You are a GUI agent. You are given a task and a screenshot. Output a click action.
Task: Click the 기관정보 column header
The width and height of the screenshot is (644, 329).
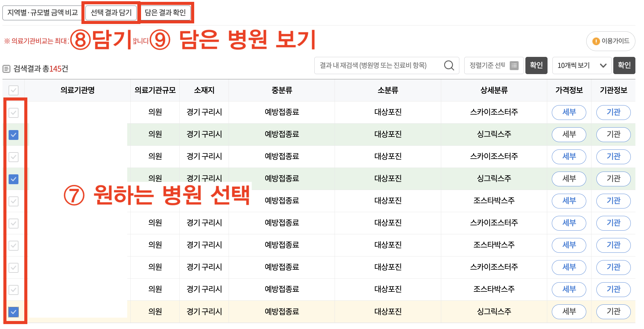pos(613,90)
